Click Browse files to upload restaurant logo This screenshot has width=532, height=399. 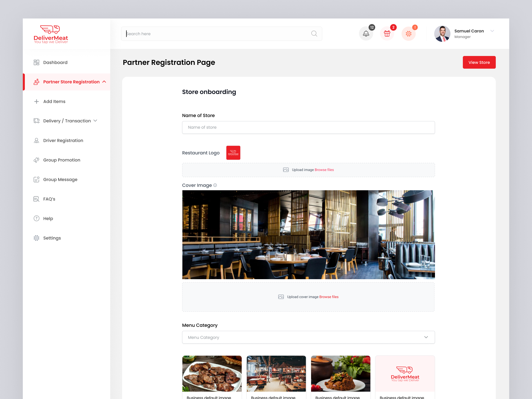(x=324, y=170)
